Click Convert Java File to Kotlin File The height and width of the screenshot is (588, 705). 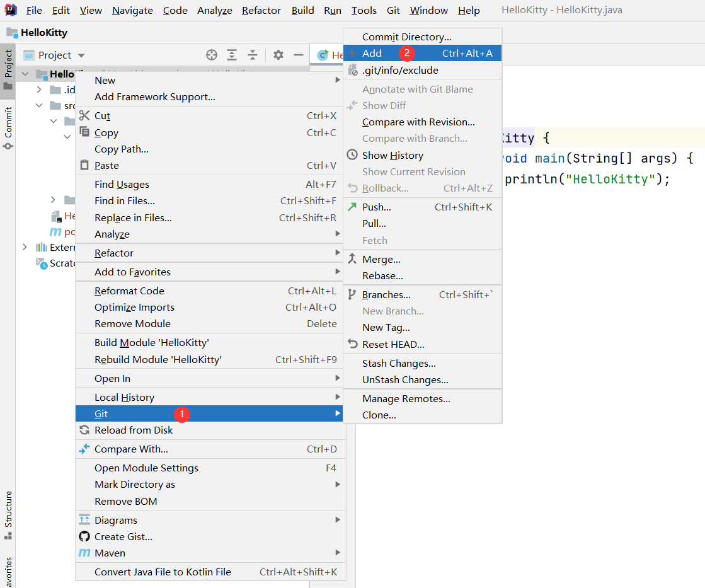(x=210, y=572)
